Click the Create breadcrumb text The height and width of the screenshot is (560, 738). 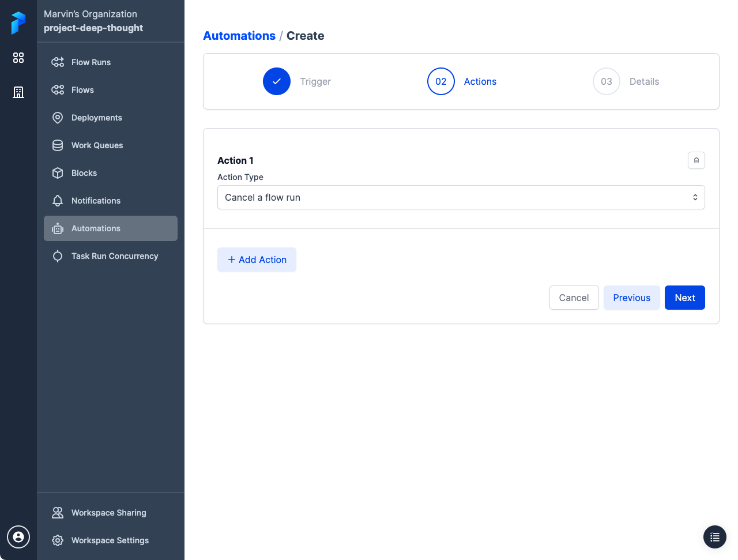coord(306,36)
